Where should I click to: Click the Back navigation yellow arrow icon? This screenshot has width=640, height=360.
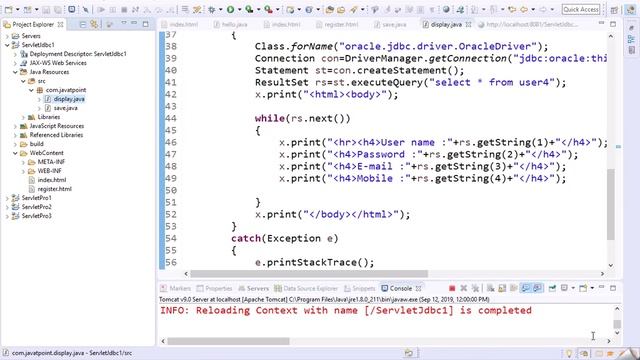[x=524, y=9]
